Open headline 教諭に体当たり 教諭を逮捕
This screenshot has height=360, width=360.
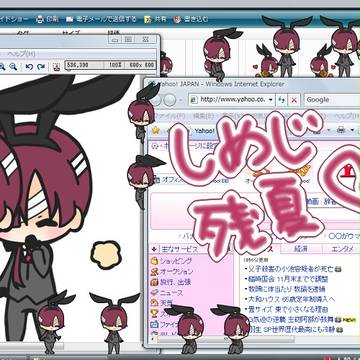pos(286,289)
